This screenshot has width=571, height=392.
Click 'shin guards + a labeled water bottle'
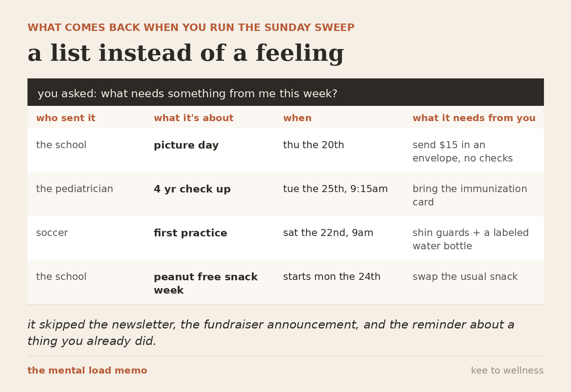[471, 240]
